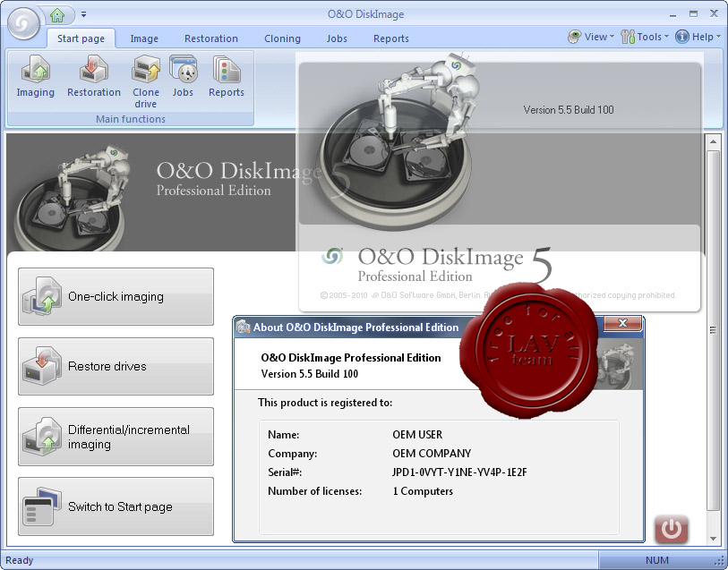Switch to the Cloning ribbon tab
Image resolution: width=728 pixels, height=570 pixels.
pyautogui.click(x=282, y=38)
